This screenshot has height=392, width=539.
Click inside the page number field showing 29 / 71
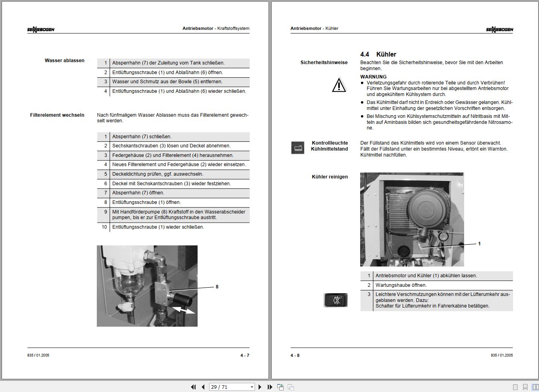click(x=227, y=387)
